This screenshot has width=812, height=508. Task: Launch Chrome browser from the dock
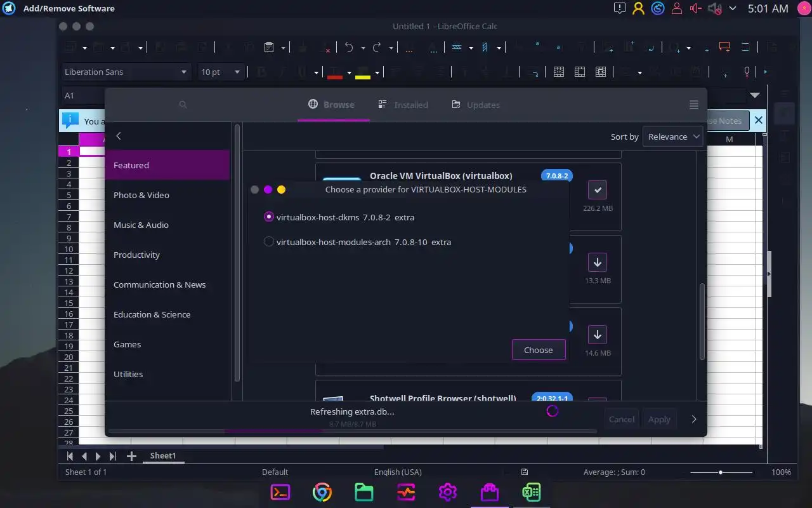click(x=322, y=492)
